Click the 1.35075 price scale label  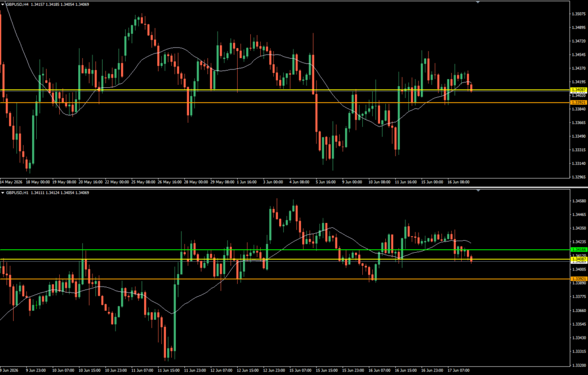pos(579,14)
